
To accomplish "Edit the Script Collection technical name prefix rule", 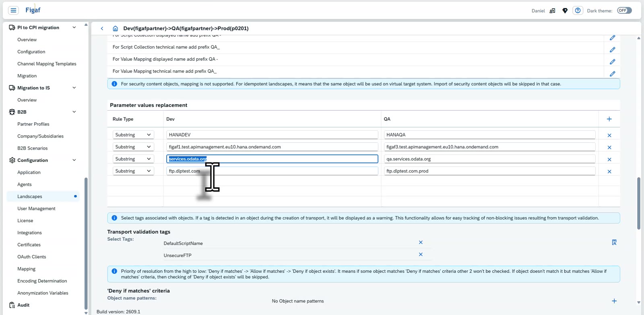I will [x=612, y=50].
